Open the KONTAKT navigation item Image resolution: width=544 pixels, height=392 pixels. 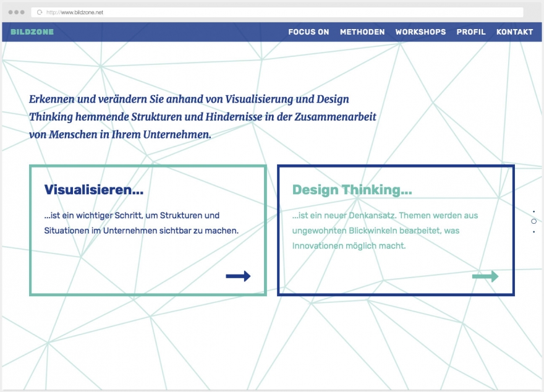coord(514,32)
